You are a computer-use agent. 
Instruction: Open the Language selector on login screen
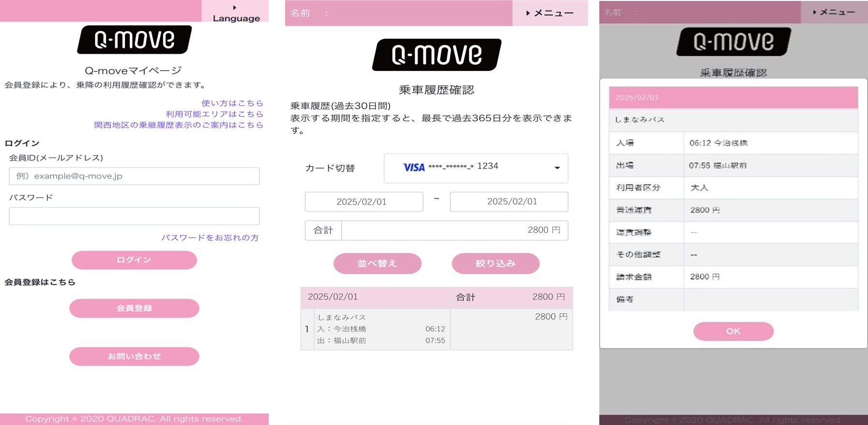[235, 11]
